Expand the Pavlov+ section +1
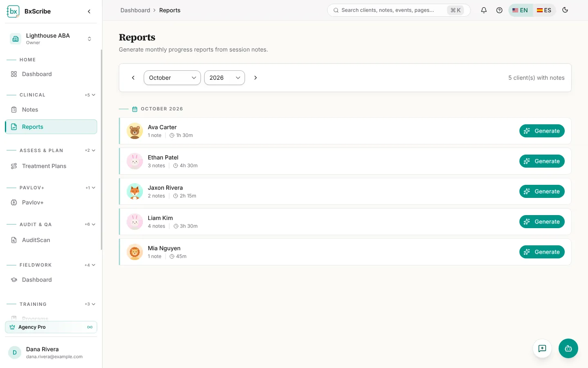 [91, 188]
